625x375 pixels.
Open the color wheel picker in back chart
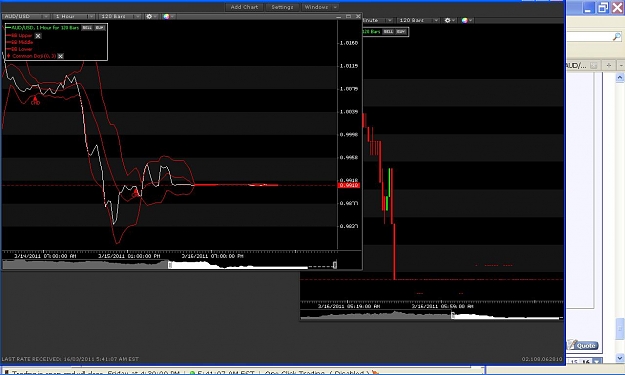coord(466,20)
